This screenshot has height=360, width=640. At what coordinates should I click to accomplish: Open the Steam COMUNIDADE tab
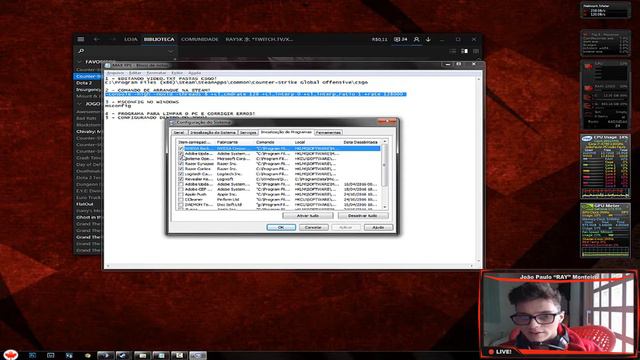click(x=200, y=39)
